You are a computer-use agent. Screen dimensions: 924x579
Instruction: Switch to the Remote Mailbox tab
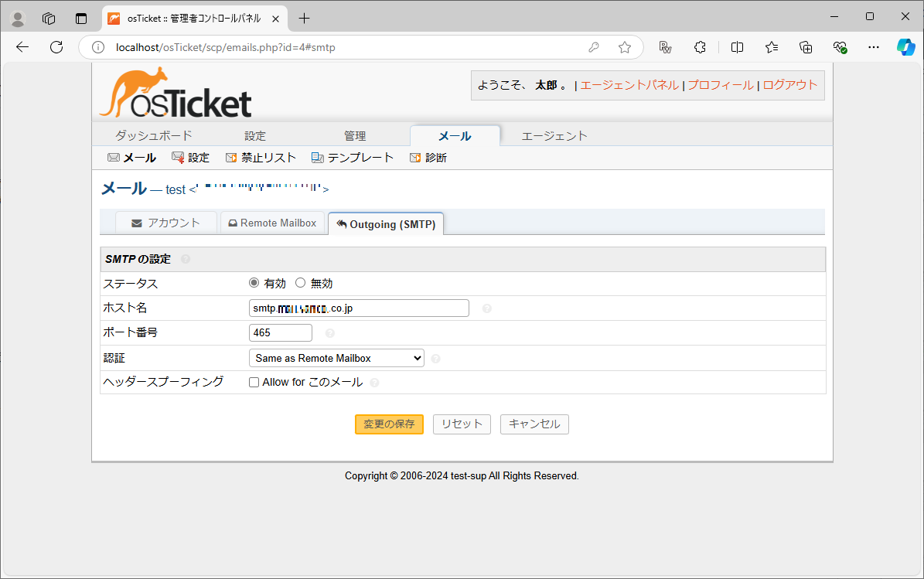tap(272, 223)
